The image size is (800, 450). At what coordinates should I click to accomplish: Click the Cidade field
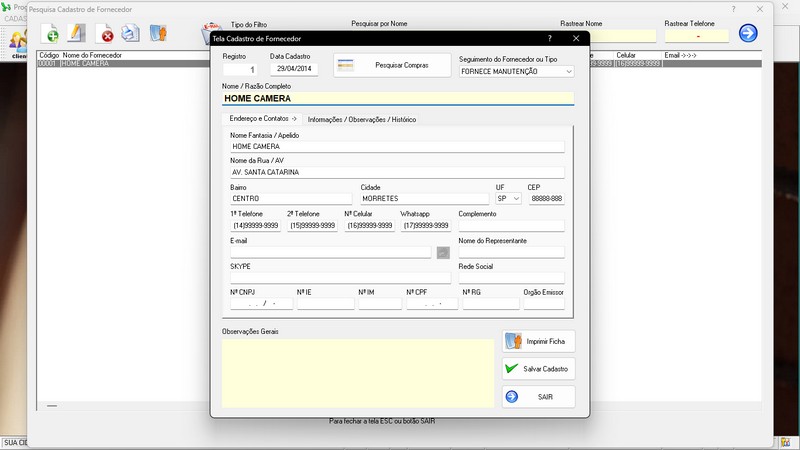pos(424,198)
